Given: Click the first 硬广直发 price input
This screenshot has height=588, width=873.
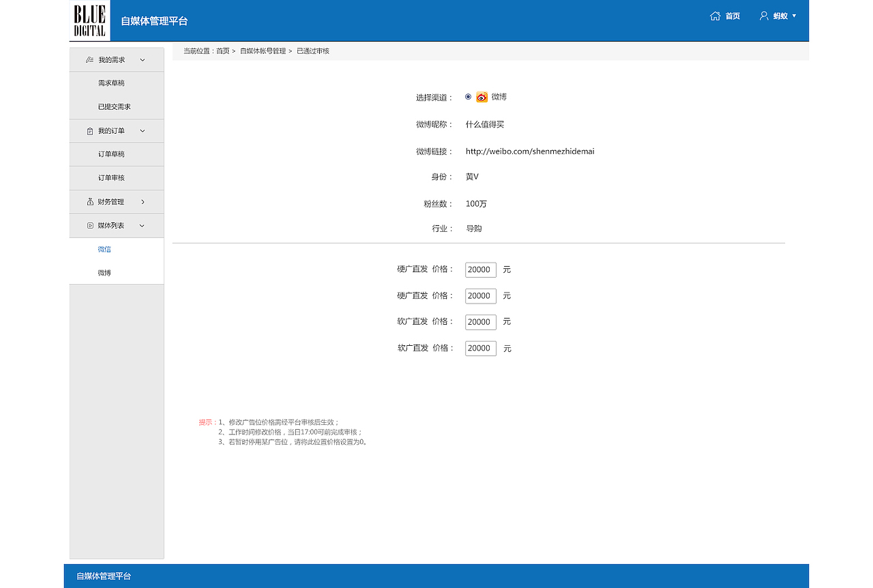Looking at the screenshot, I should click(481, 270).
